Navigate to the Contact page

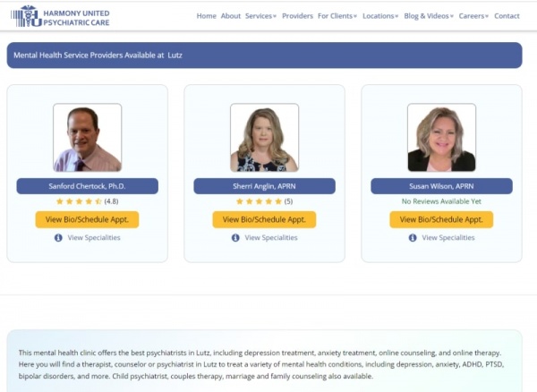click(x=507, y=16)
